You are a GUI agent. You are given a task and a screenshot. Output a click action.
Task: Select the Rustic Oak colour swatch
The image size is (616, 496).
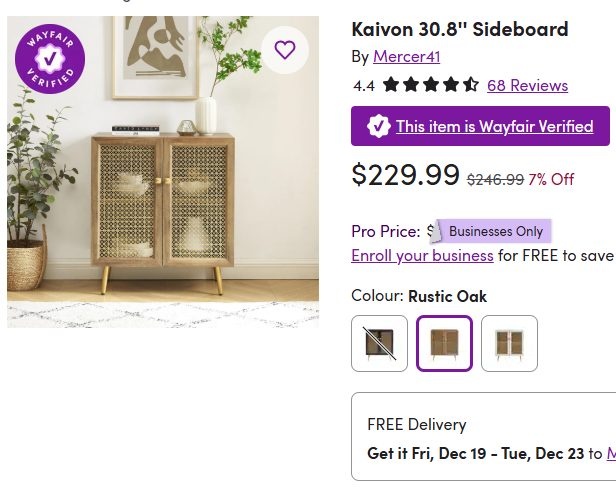444,343
